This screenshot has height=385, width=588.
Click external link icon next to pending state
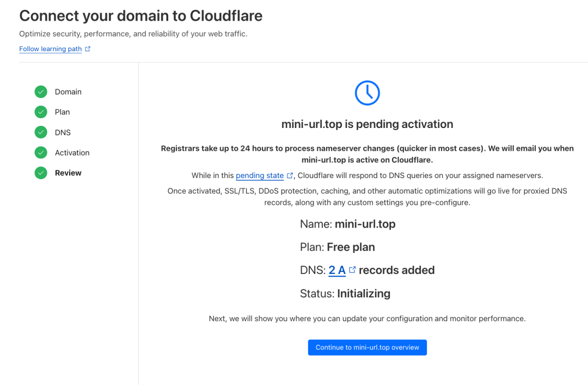point(290,175)
